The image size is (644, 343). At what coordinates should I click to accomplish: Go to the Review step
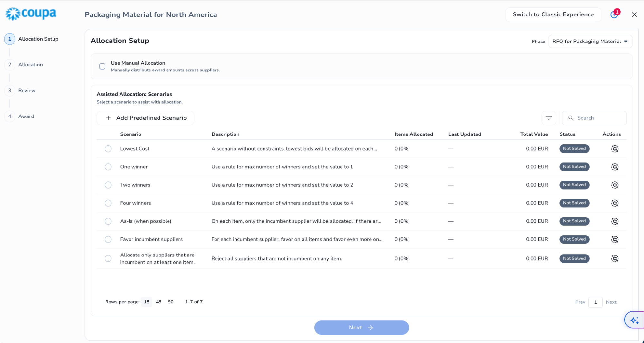pyautogui.click(x=20, y=91)
